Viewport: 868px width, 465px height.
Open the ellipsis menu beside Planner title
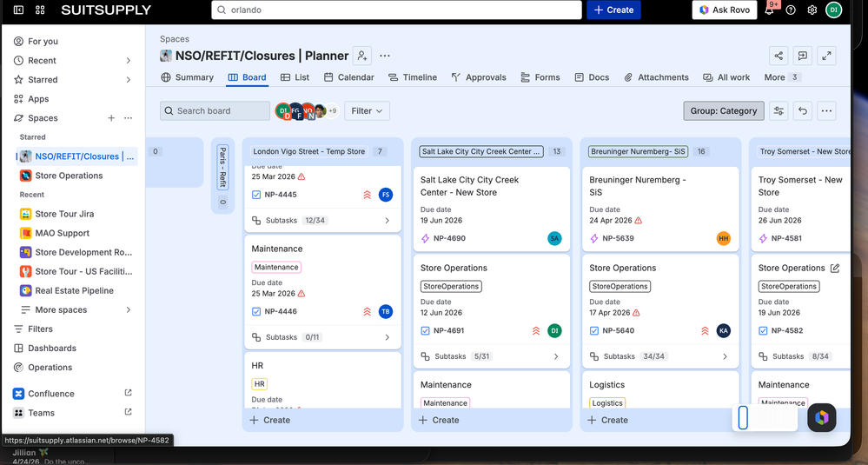point(385,56)
